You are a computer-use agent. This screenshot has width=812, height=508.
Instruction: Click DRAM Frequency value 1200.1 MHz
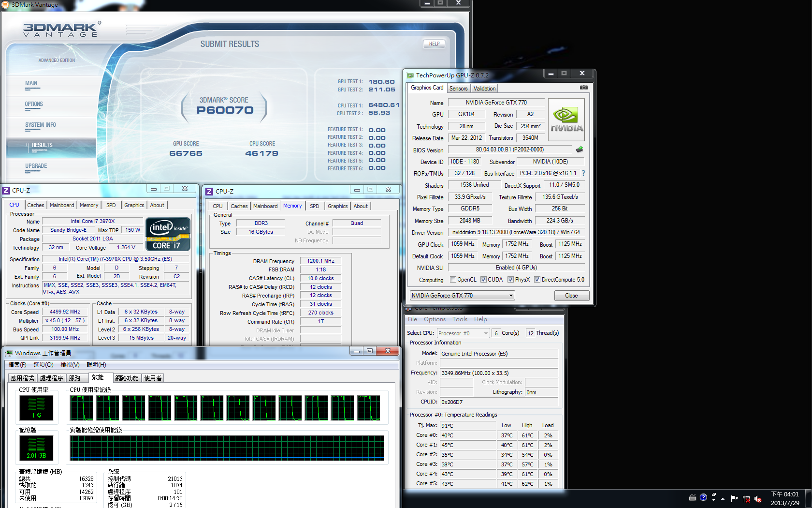pyautogui.click(x=321, y=261)
